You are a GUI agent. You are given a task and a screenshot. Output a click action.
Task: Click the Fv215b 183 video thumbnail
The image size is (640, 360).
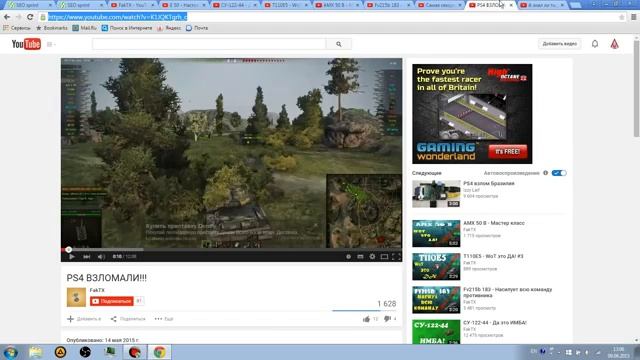[x=436, y=300]
